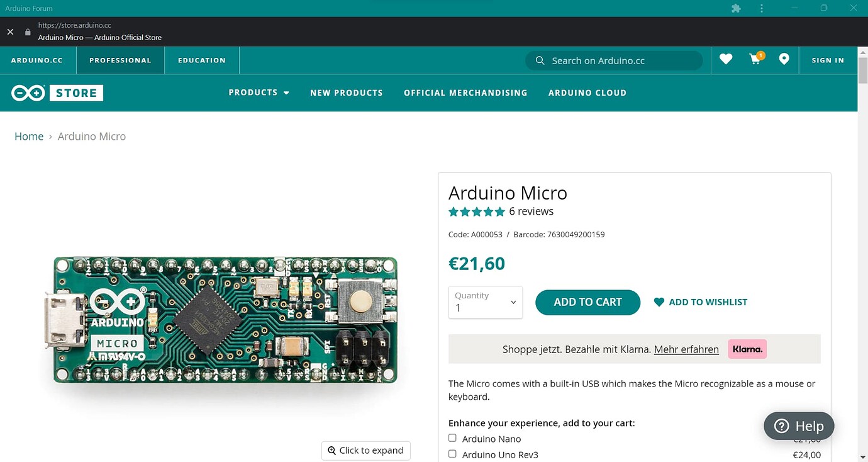Image resolution: width=868 pixels, height=462 pixels.
Task: Check the Arduino Nano add-on checkbox
Action: [452, 437]
